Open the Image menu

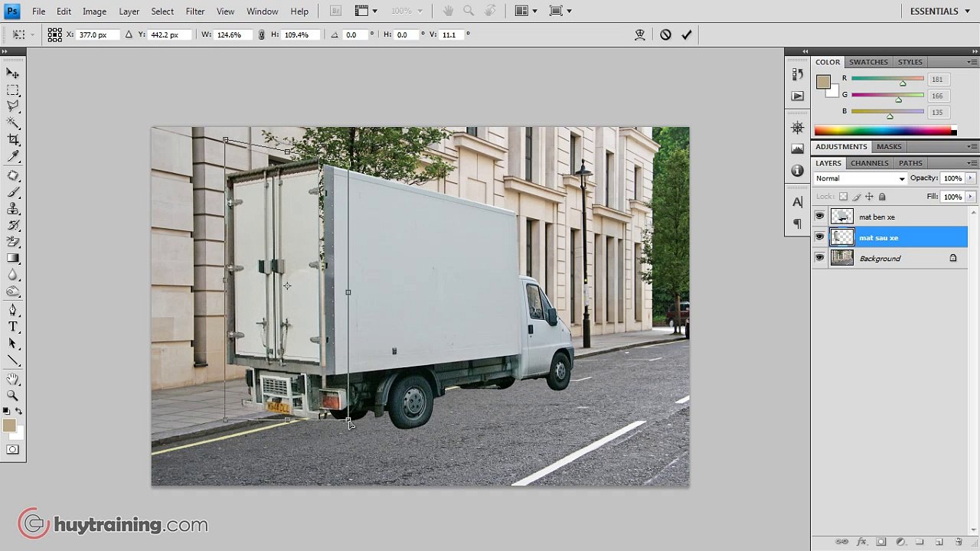click(94, 11)
